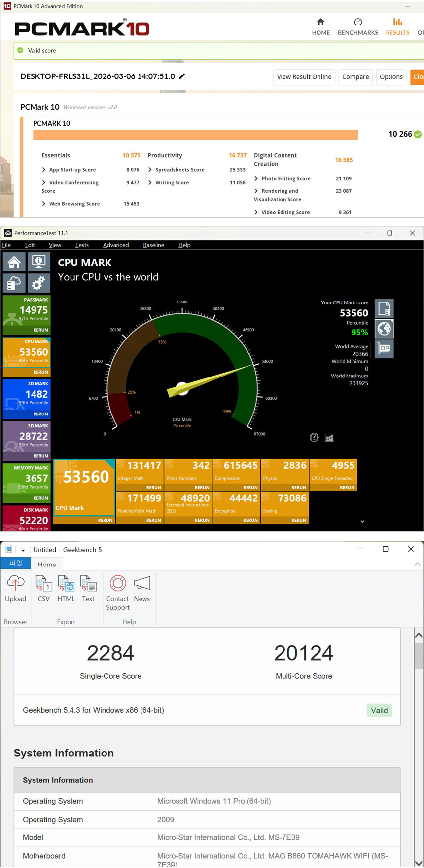Image resolution: width=424 pixels, height=868 pixels.
Task: Rerun the Integer Math test
Action: (x=153, y=488)
